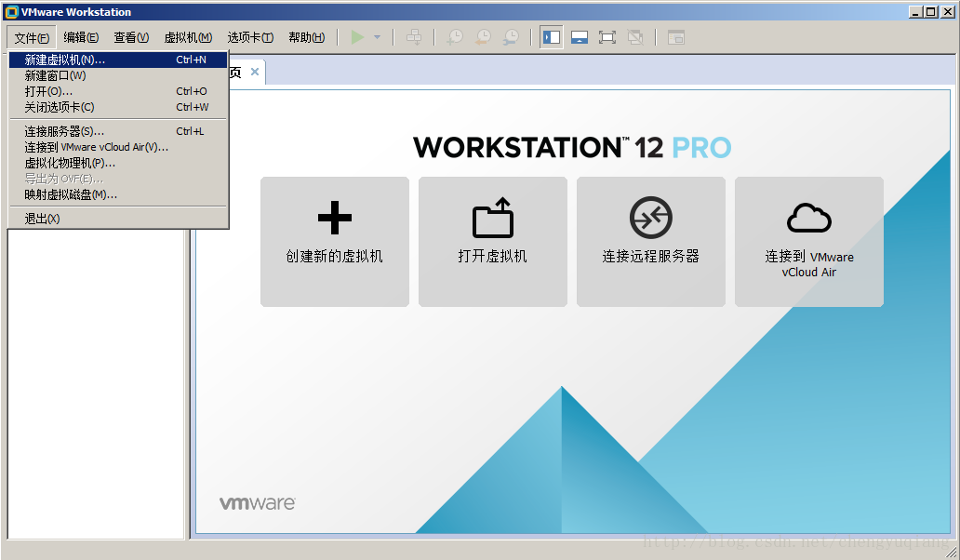The height and width of the screenshot is (560, 960).
Task: Toggle the library sidebar view icon
Action: point(551,37)
